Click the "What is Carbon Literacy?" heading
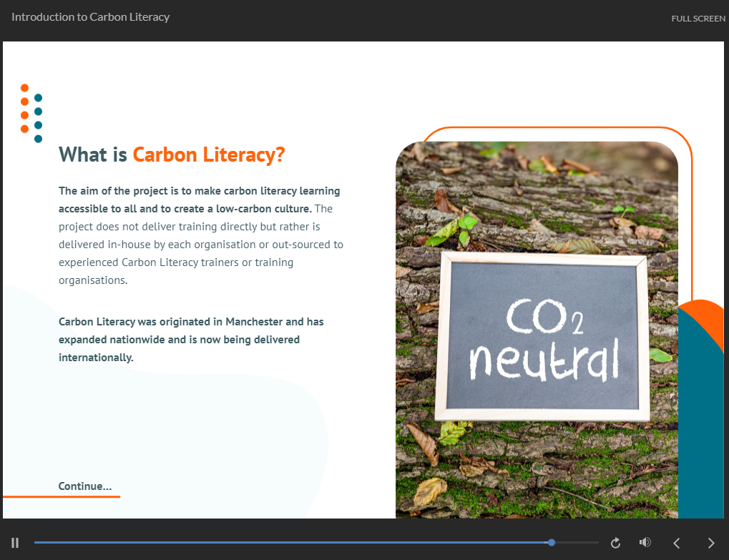 click(x=172, y=154)
